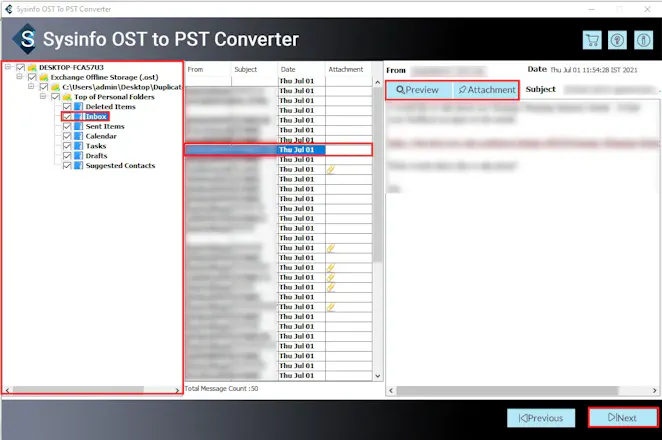Minimize the Sysinfo converter window

tap(591, 9)
